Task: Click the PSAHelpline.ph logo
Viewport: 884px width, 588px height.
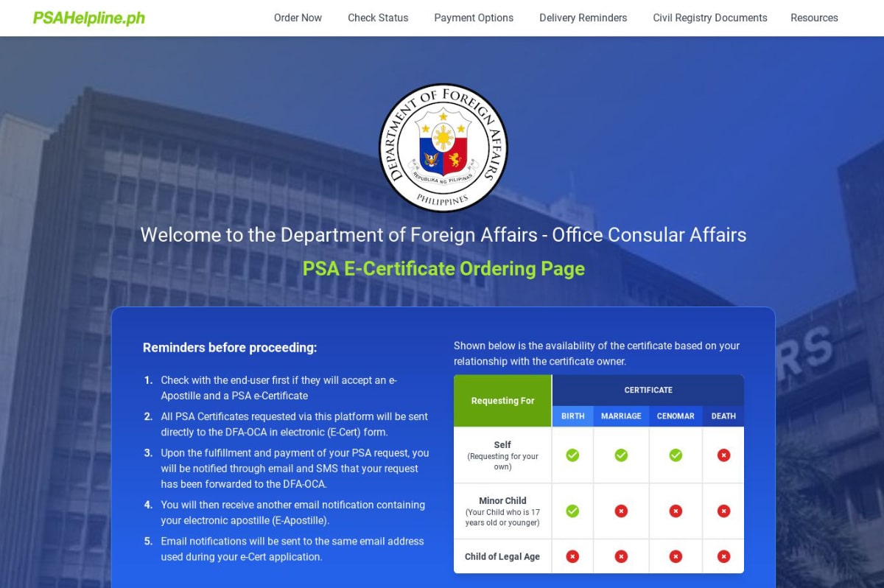Action: pos(88,18)
